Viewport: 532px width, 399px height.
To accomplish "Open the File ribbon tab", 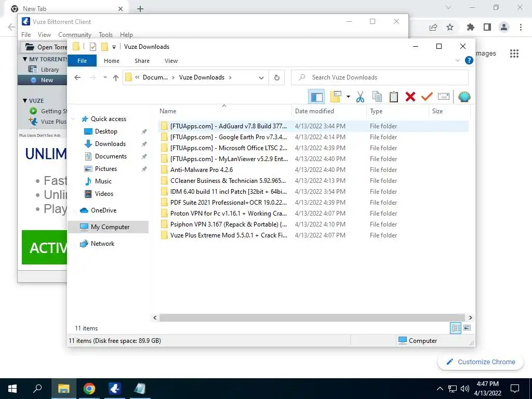I will pyautogui.click(x=82, y=61).
